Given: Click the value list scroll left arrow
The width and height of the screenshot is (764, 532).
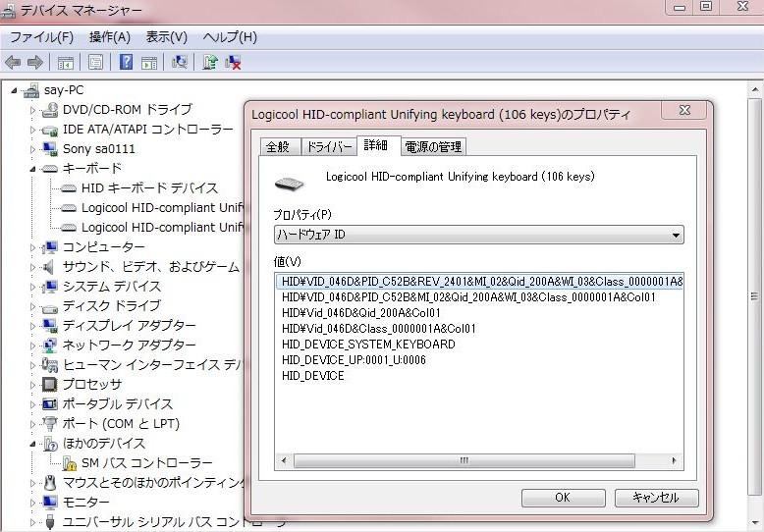Looking at the screenshot, I should (284, 460).
